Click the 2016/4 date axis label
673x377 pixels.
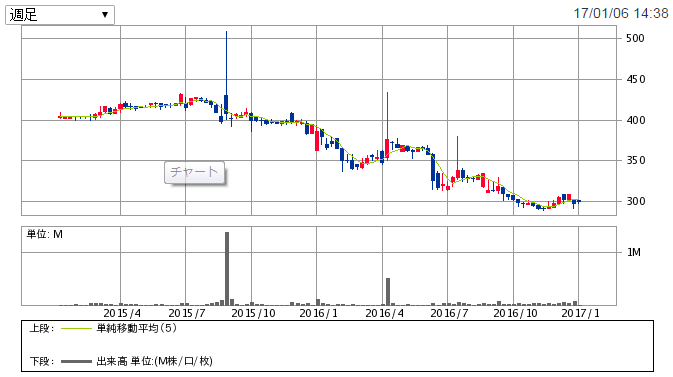click(x=384, y=313)
